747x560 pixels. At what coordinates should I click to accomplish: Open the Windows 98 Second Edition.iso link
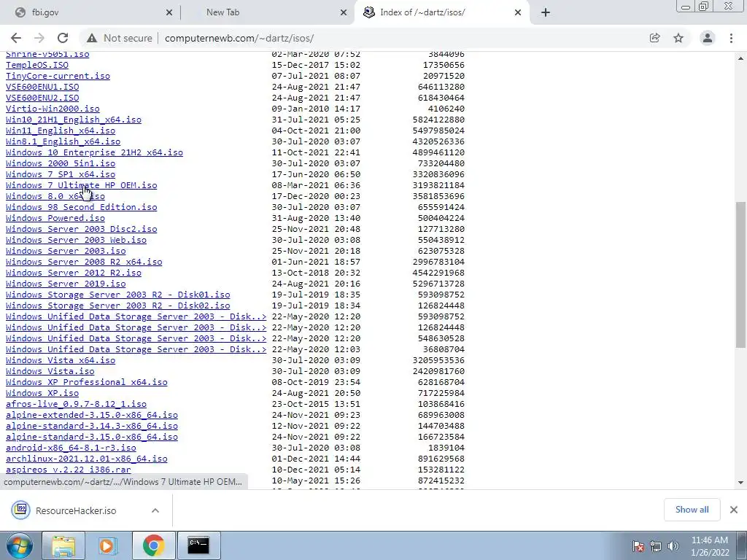tap(81, 207)
